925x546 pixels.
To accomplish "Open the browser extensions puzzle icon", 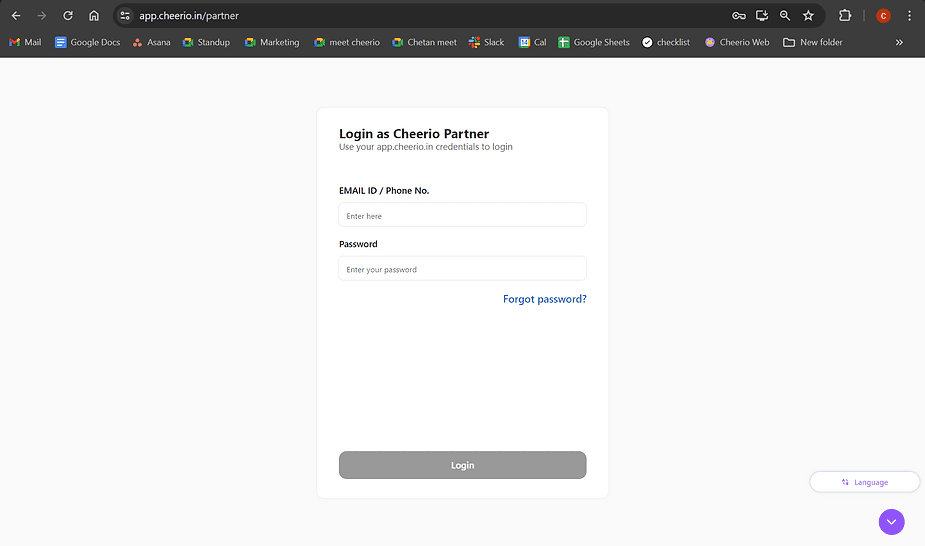I will pos(845,16).
